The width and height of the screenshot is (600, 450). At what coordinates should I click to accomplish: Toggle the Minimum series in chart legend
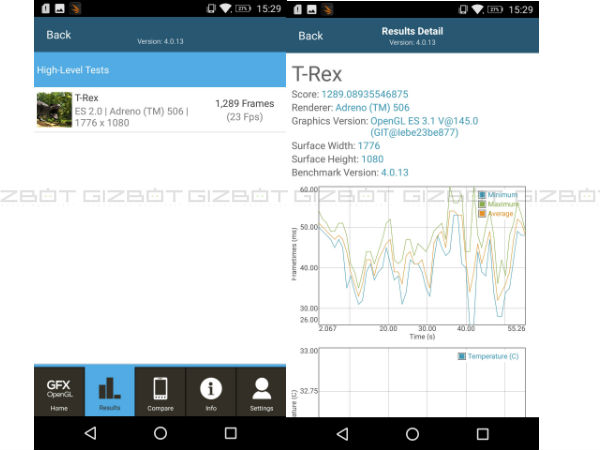pyautogui.click(x=482, y=195)
